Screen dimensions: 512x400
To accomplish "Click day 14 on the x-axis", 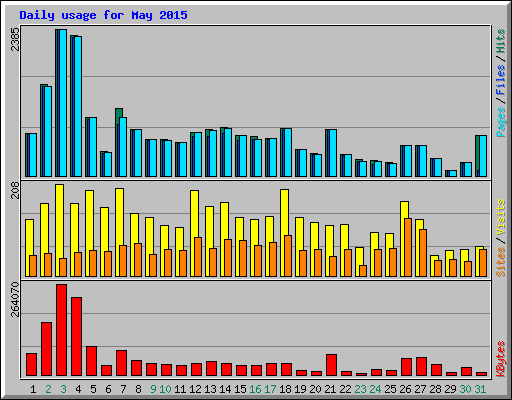I will pyautogui.click(x=225, y=389).
